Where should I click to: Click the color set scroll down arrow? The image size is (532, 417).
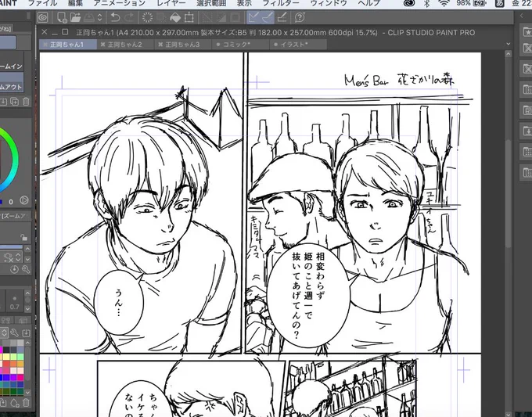pos(27,393)
